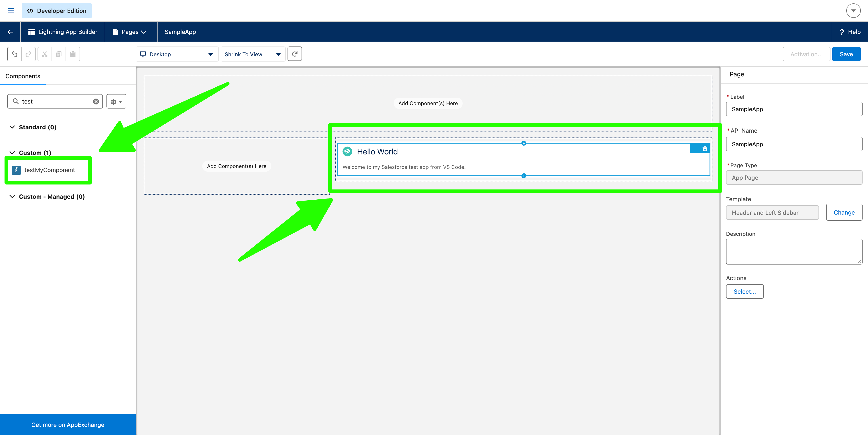Open the Pages menu
This screenshot has height=435, width=868.
coord(130,32)
